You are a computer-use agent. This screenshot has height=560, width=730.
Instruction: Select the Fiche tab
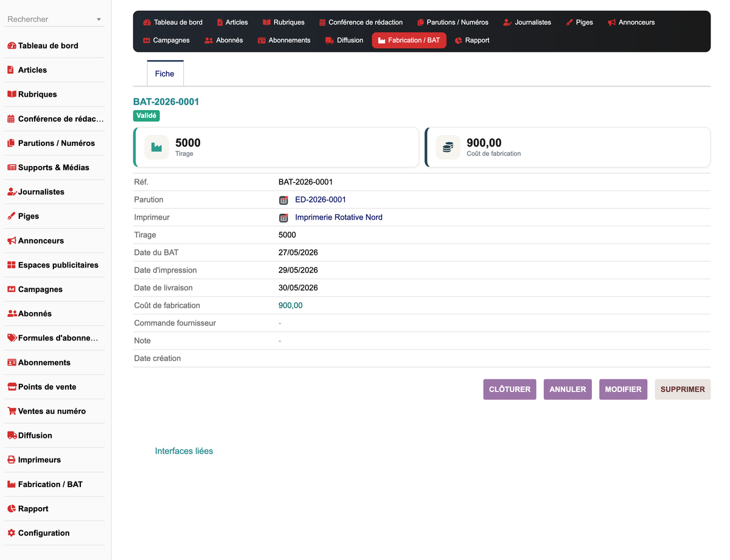click(x=165, y=74)
